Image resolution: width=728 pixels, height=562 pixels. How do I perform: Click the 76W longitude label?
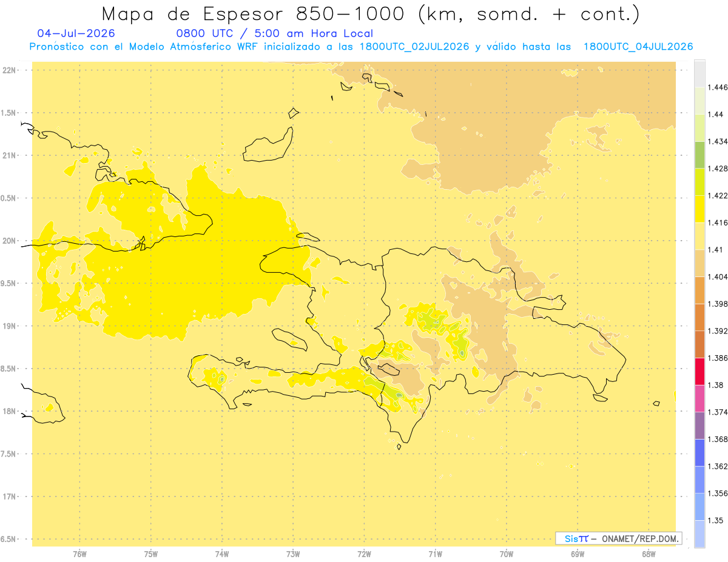79,554
